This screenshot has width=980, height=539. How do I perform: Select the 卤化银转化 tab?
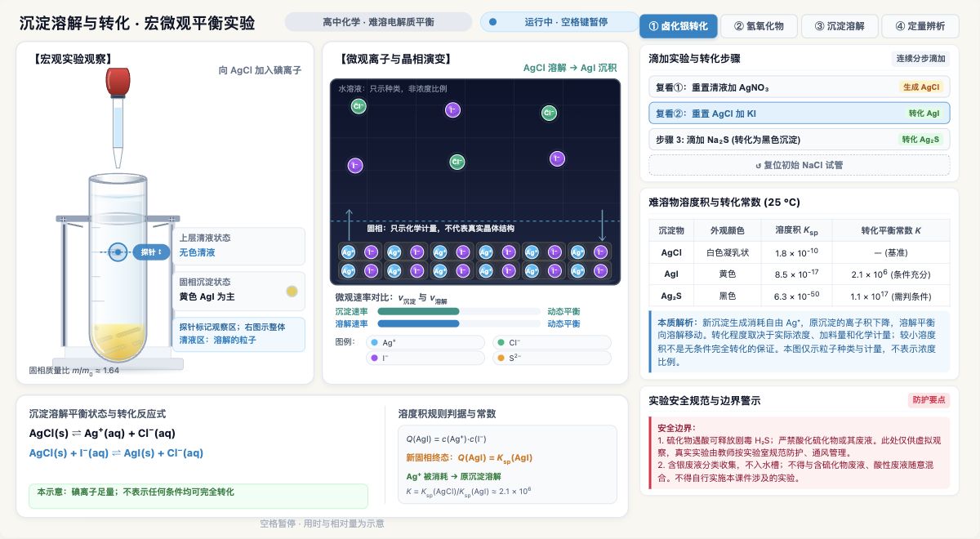tap(679, 26)
